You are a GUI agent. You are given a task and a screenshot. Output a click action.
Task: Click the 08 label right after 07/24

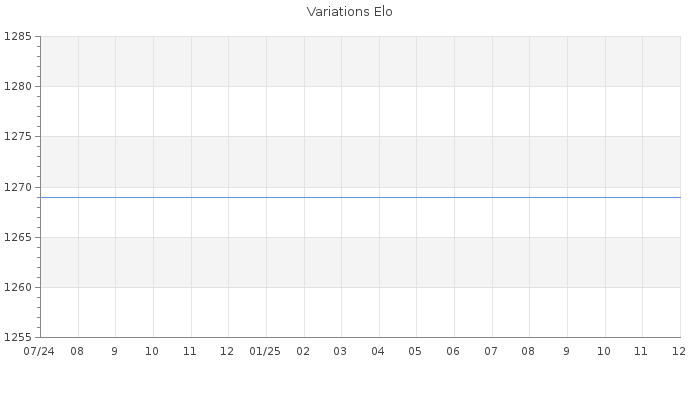click(x=77, y=352)
